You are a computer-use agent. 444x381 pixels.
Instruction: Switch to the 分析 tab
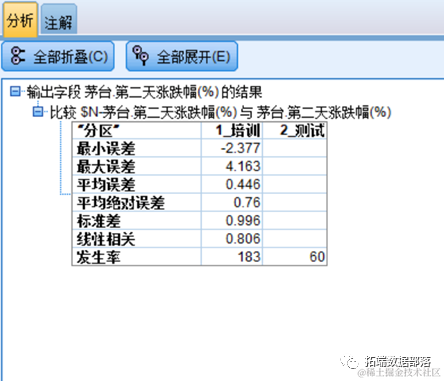point(20,20)
